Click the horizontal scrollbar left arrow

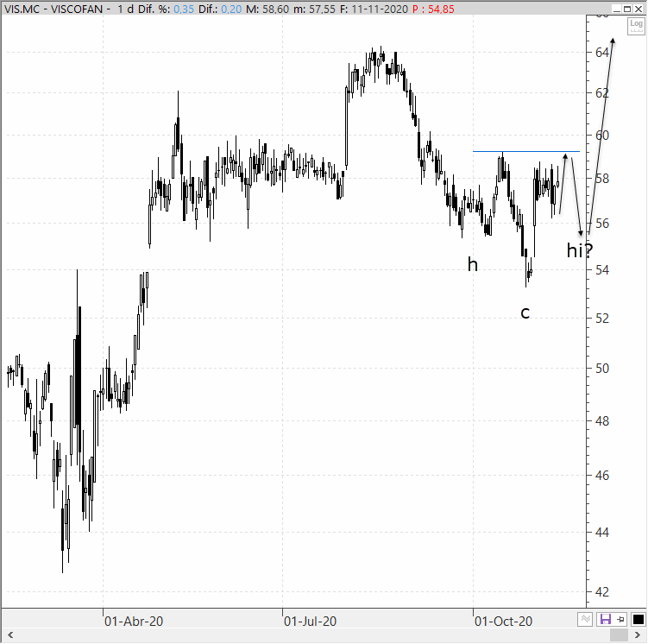(x=10, y=635)
